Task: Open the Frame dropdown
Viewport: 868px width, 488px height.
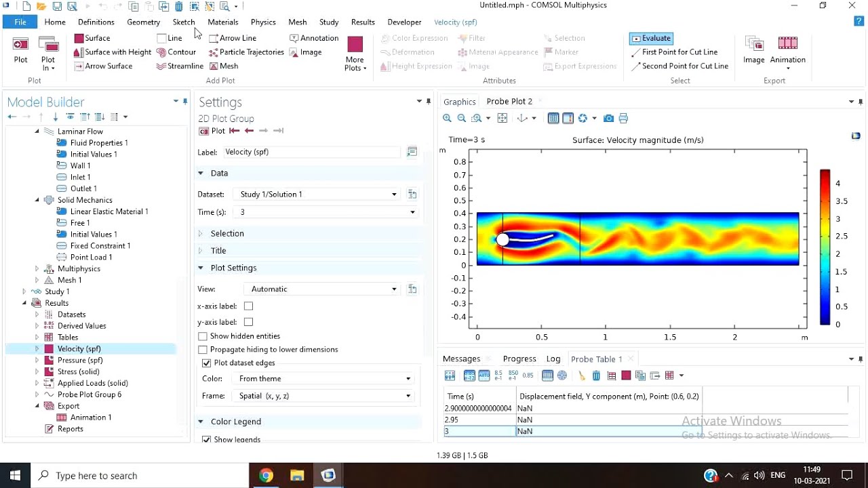Action: click(x=324, y=396)
